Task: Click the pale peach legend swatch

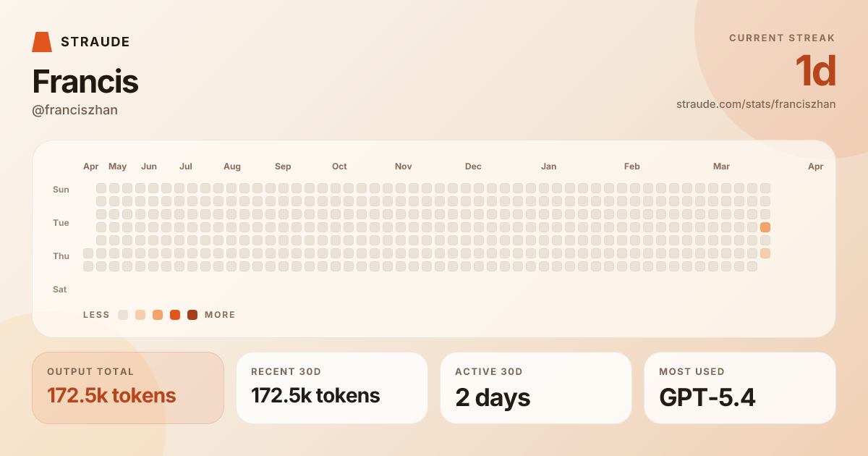Action: 140,315
